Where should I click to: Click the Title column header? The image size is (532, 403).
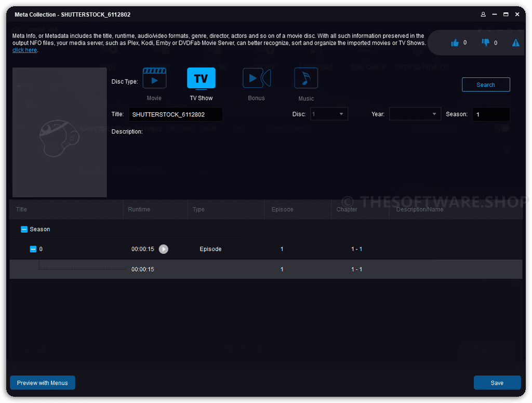pos(66,209)
